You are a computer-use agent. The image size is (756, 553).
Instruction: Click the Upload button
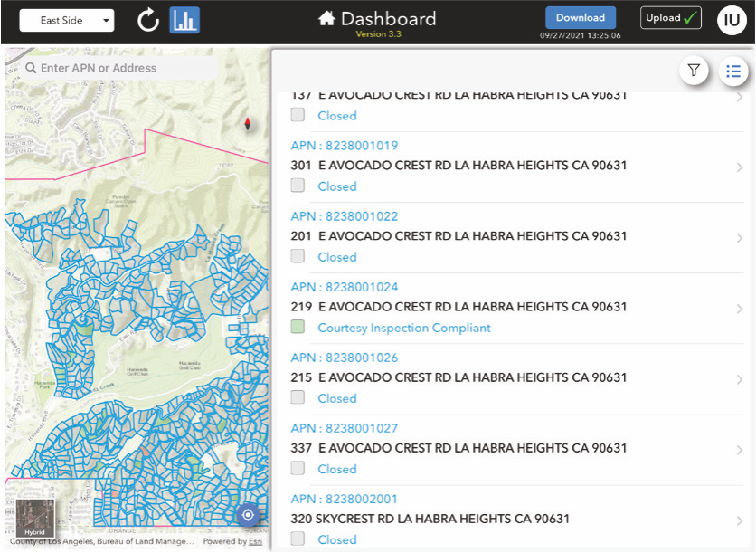tap(670, 17)
